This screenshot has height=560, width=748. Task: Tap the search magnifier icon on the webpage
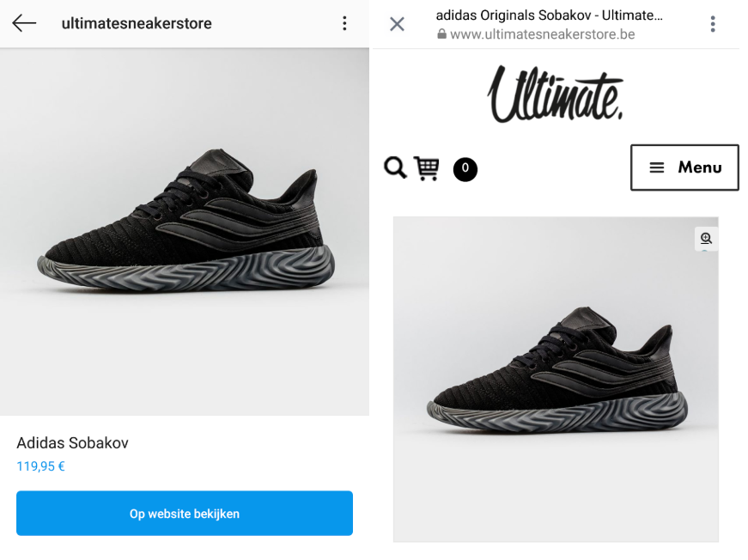tap(394, 168)
